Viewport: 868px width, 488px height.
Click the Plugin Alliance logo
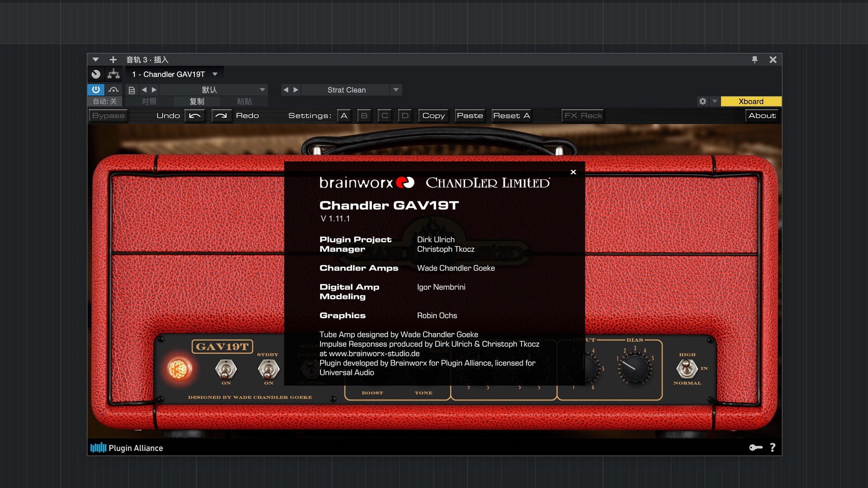(127, 448)
